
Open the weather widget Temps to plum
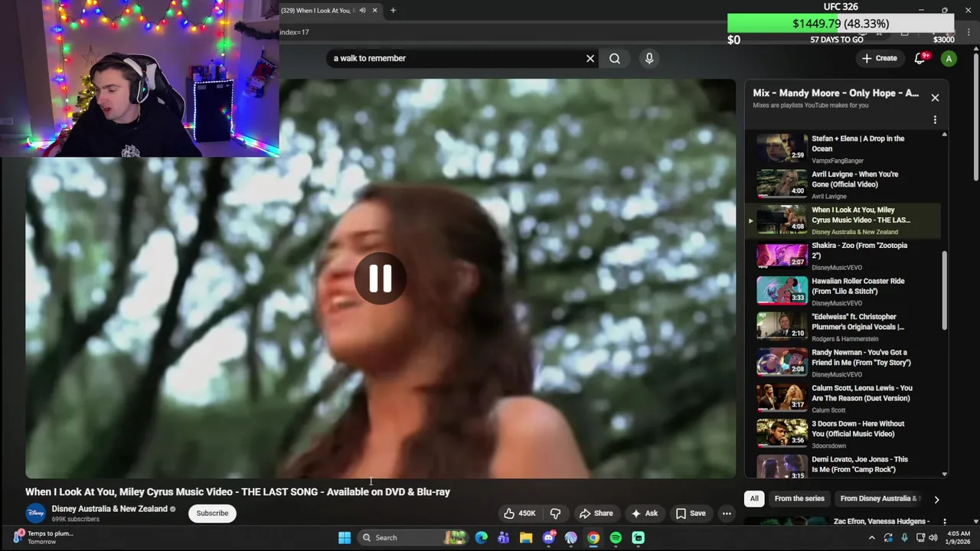[x=44, y=537]
